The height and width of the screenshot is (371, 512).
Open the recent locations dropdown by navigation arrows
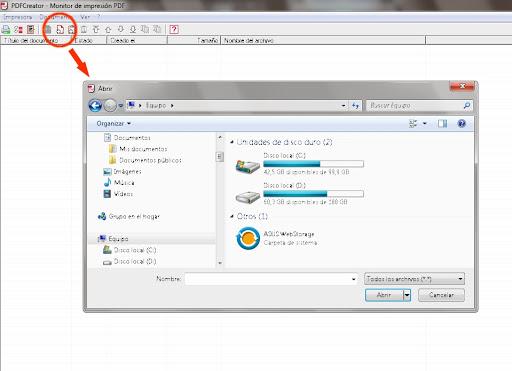coord(120,106)
